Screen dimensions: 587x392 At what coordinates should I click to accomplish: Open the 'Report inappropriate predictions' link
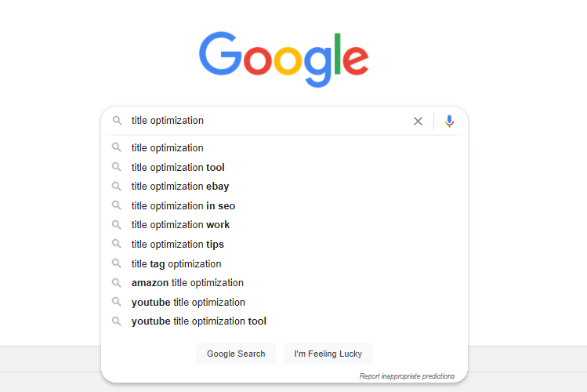click(x=407, y=376)
